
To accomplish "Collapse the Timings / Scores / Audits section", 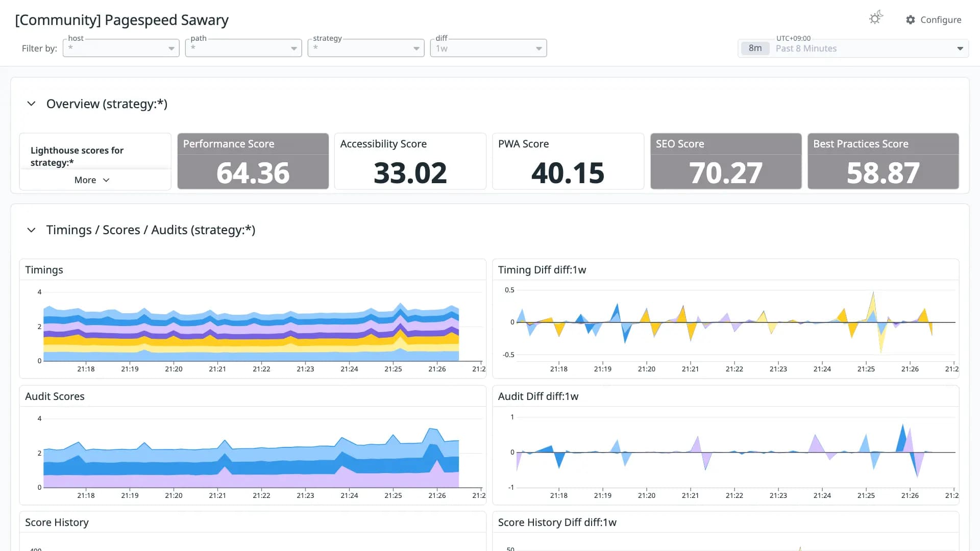I will [x=31, y=230].
